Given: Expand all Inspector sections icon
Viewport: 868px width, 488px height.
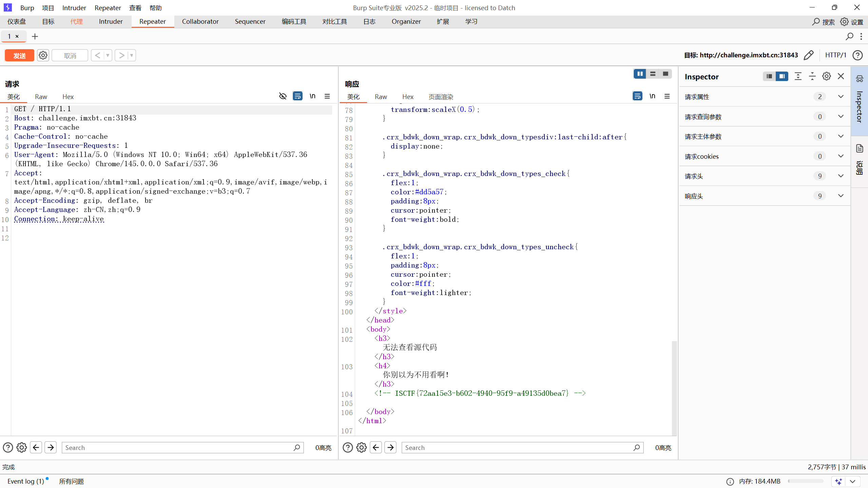Looking at the screenshot, I should coord(798,77).
